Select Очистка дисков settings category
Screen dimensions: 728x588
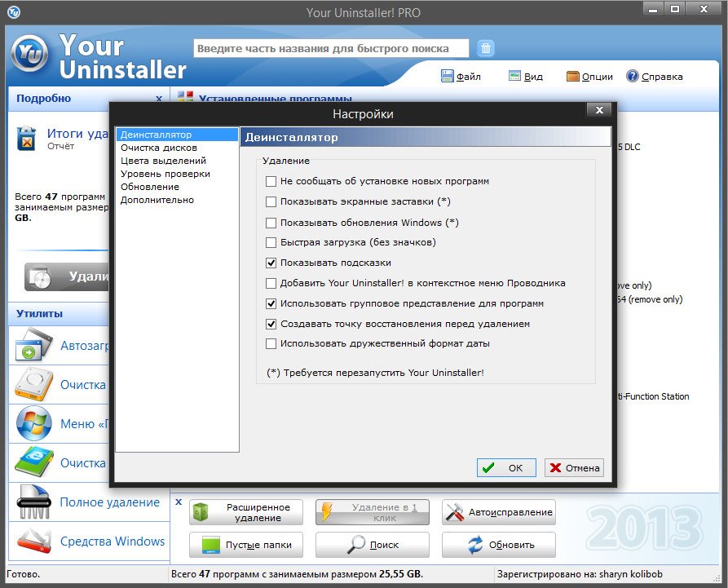pos(177,148)
